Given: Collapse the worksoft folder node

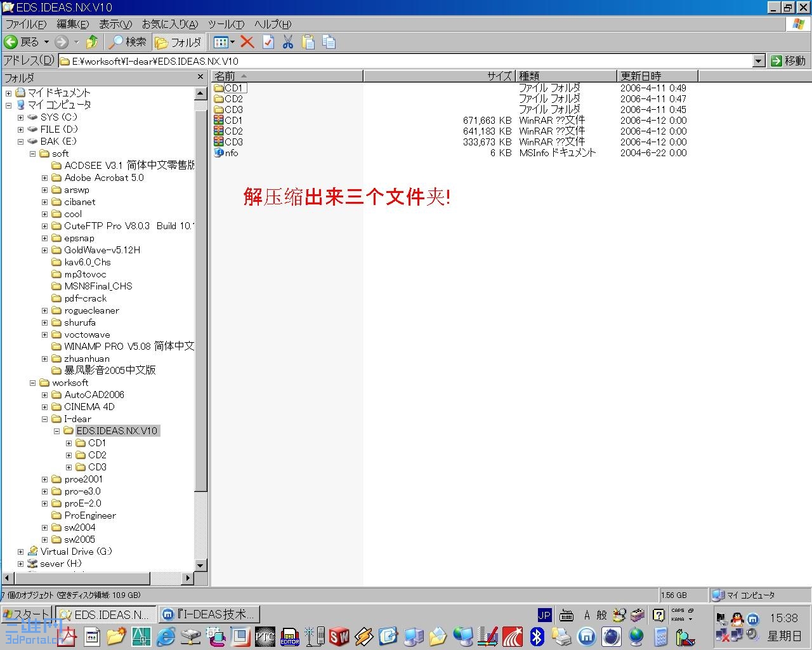Looking at the screenshot, I should coord(32,383).
